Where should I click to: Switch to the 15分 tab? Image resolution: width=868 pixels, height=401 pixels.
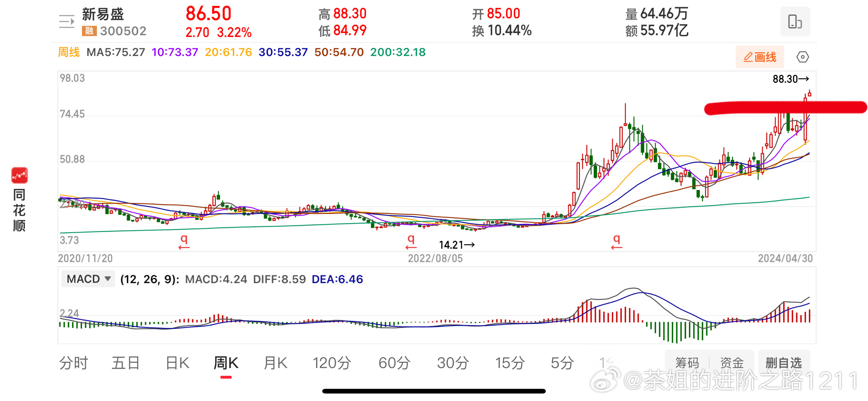(510, 363)
